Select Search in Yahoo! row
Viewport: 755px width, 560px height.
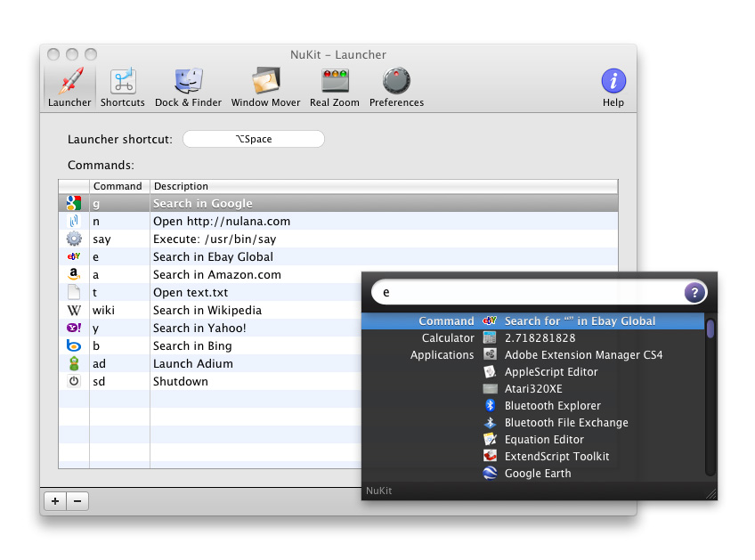[210, 328]
